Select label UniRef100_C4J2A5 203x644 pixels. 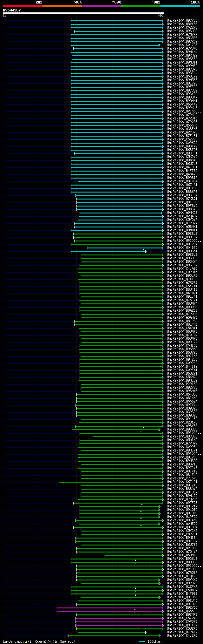(182, 635)
